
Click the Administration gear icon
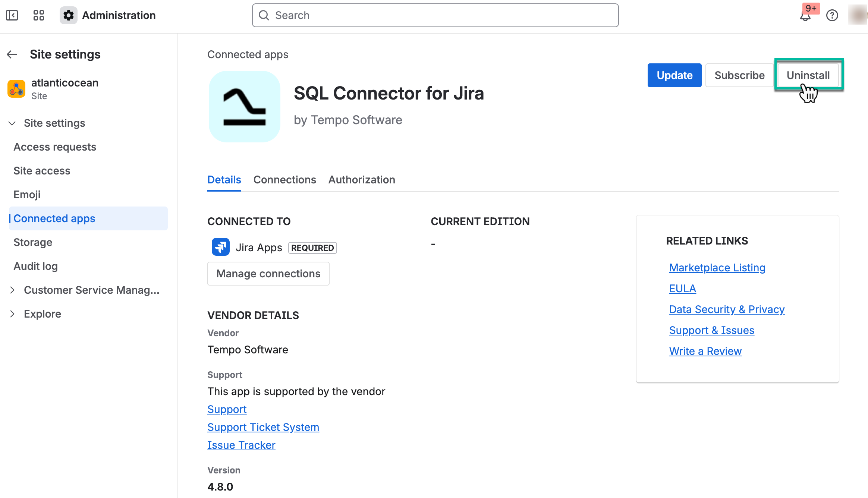pos(68,15)
